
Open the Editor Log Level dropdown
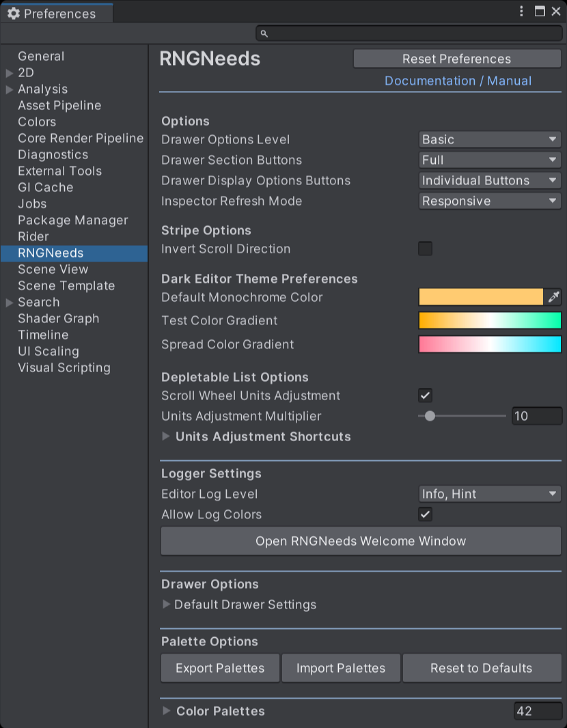(x=489, y=494)
